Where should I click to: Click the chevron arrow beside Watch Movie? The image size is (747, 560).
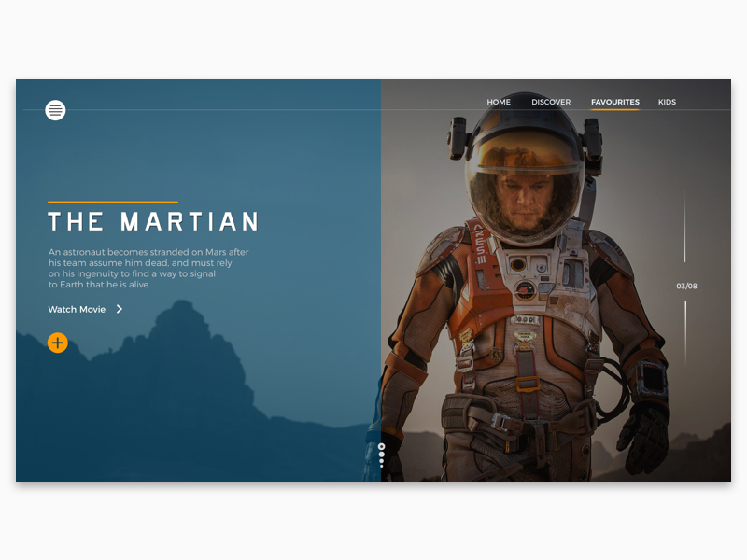tap(120, 309)
